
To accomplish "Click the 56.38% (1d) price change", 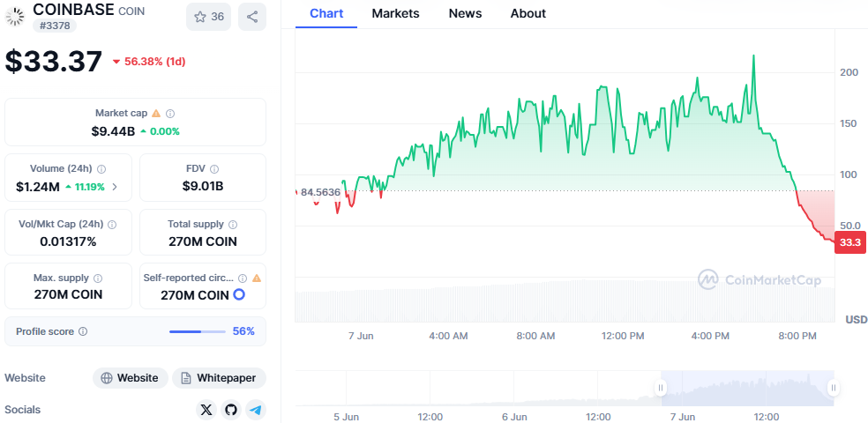I will click(x=149, y=62).
